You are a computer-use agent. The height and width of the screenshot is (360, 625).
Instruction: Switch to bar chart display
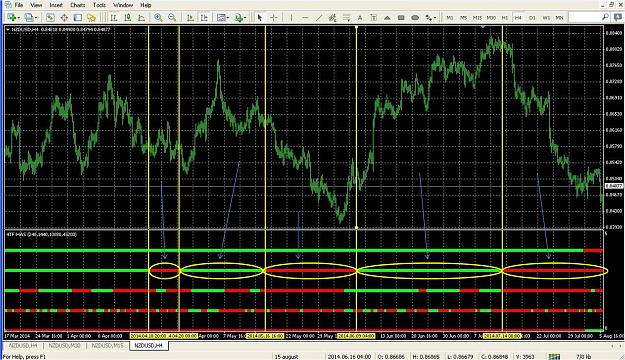(114, 18)
